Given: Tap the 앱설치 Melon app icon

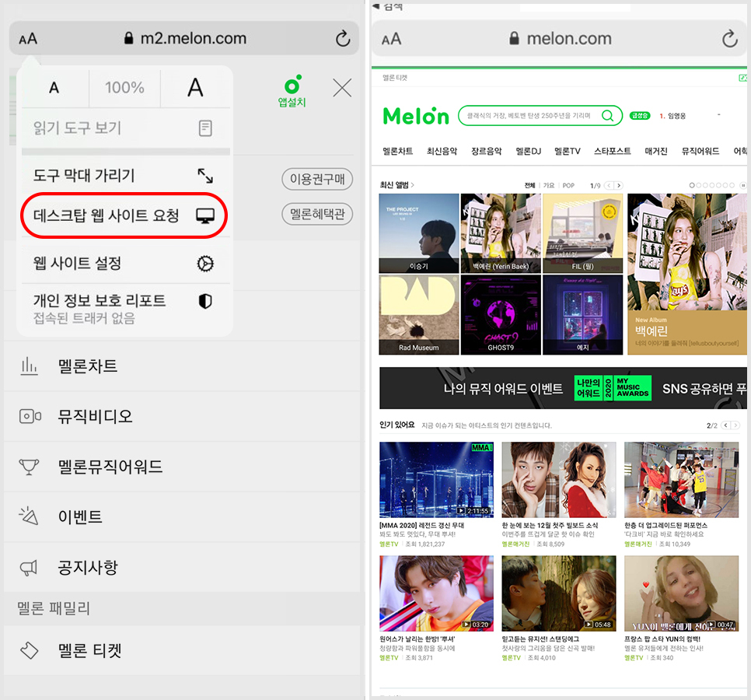Looking at the screenshot, I should (292, 91).
